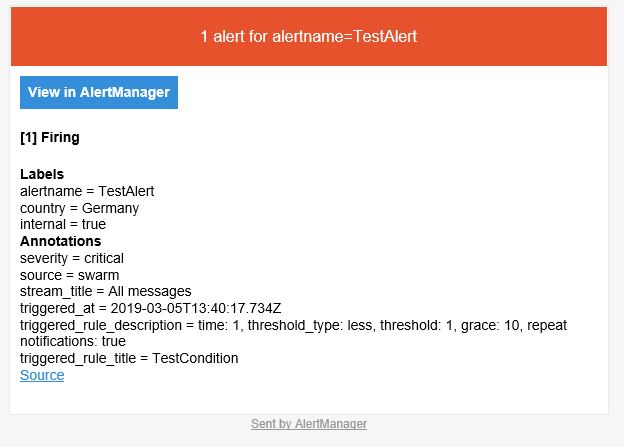The height and width of the screenshot is (447, 624).
Task: Click the internal = true label
Action: pos(63,225)
